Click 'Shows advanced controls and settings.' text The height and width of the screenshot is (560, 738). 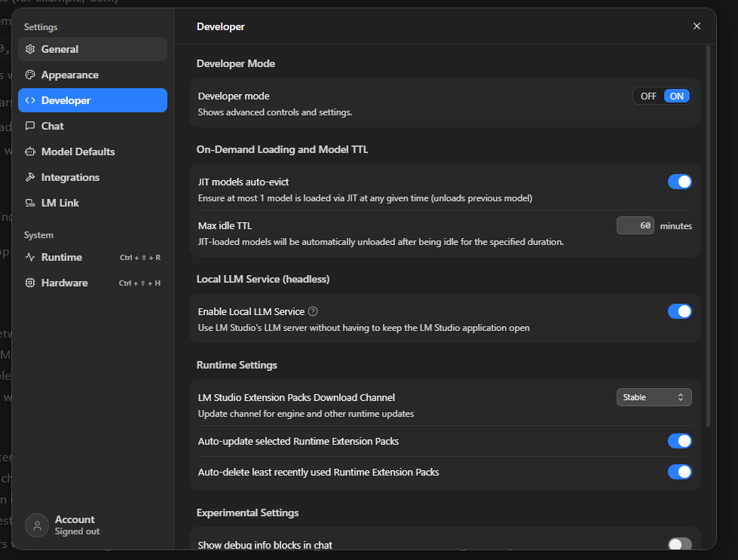point(275,112)
